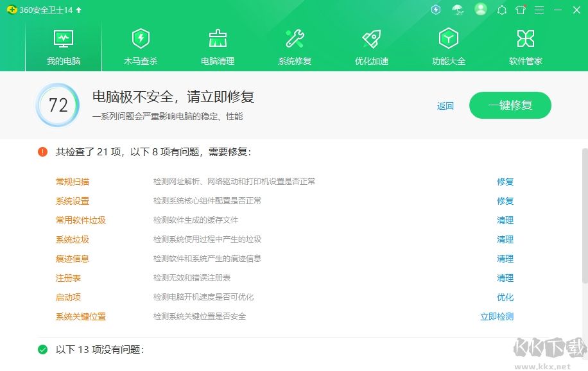Image resolution: width=588 pixels, height=371 pixels.
Task: Minimize the 360安全卫士 window
Action: tap(558, 10)
